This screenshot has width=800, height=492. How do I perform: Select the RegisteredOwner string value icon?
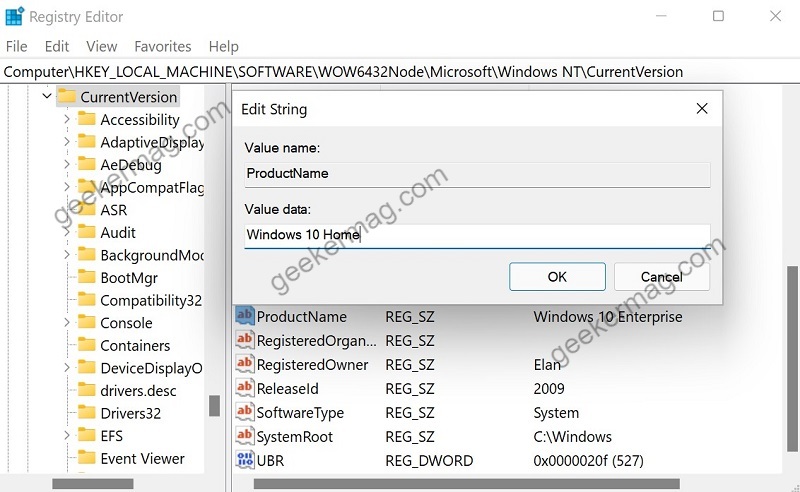coord(244,364)
